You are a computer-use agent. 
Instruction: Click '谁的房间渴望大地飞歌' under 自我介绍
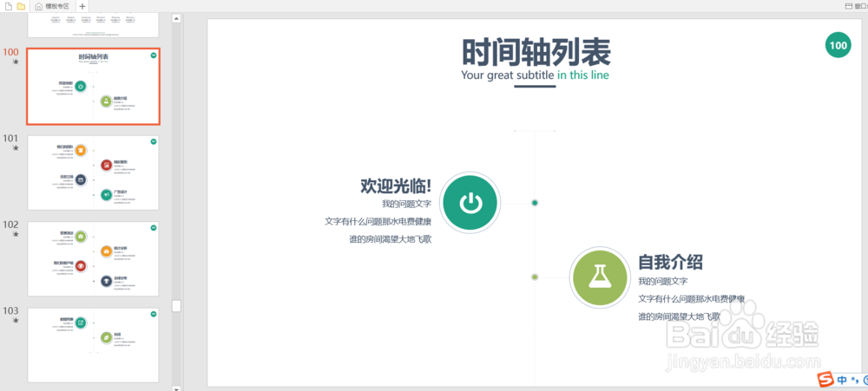[x=680, y=317]
